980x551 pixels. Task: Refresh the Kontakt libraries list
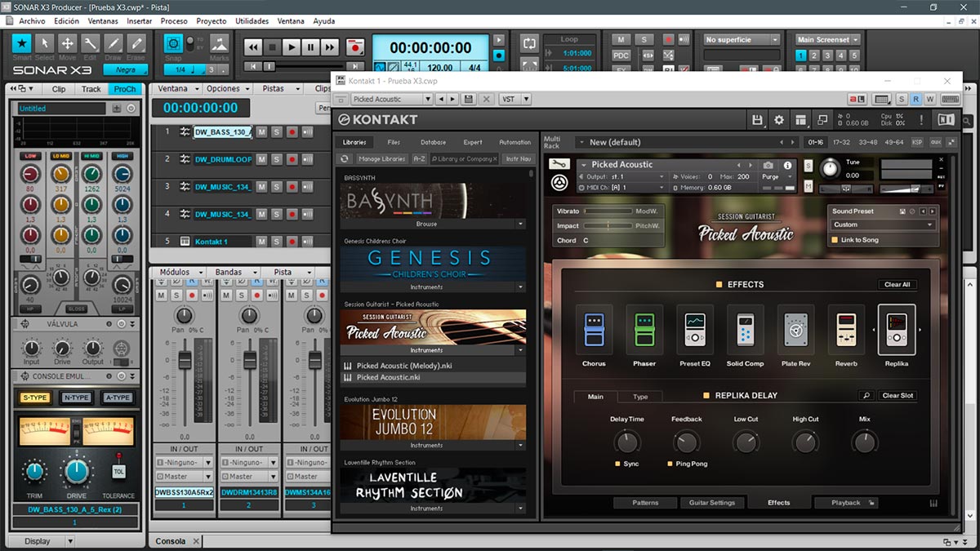point(345,158)
